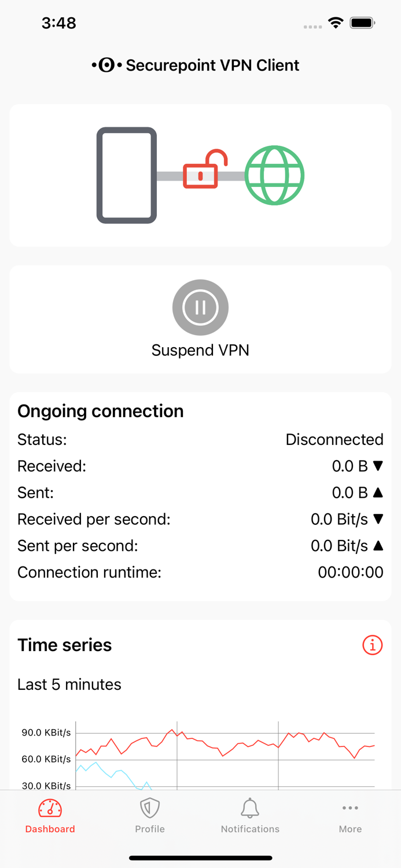Tap the pause icon to suspend VPN
Viewport: 401px width, 868px height.
(x=200, y=307)
